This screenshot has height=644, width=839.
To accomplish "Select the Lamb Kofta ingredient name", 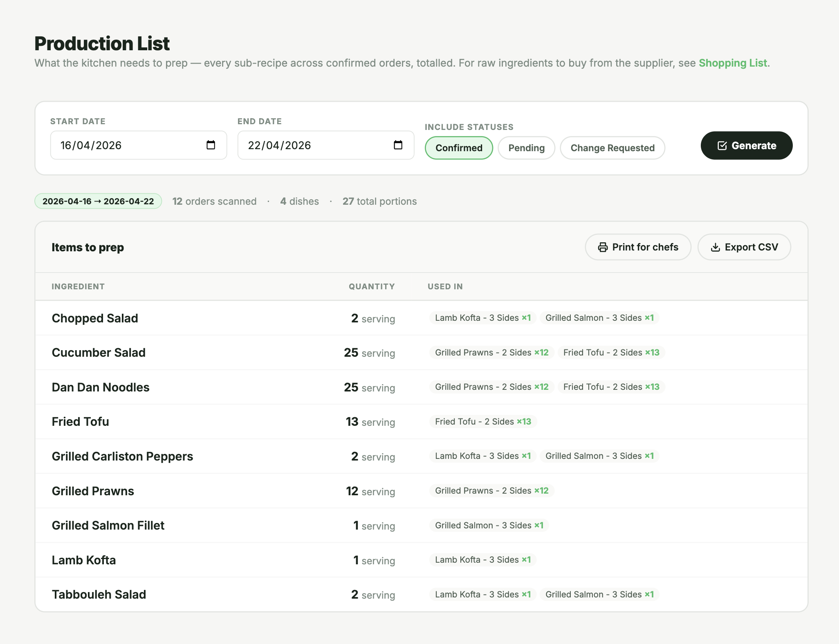I will coord(84,560).
